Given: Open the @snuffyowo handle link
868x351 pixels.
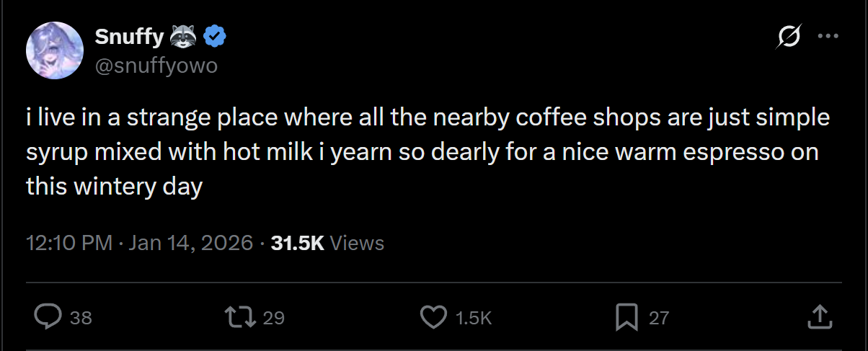Looking at the screenshot, I should pyautogui.click(x=156, y=66).
